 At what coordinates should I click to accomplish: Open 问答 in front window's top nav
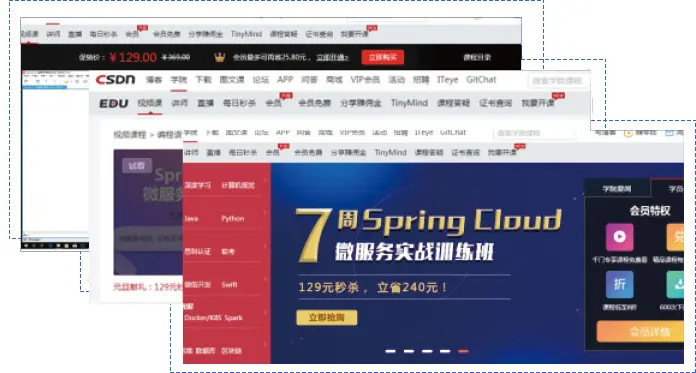(x=304, y=132)
